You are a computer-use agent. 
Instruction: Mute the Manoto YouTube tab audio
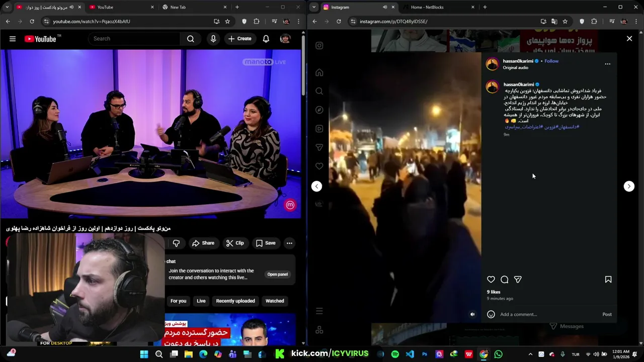[x=72, y=7]
